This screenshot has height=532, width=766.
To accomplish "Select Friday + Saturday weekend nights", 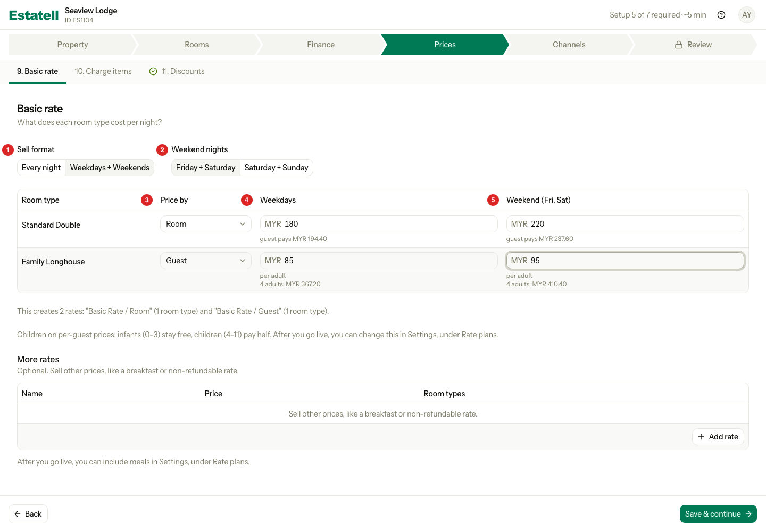I will pyautogui.click(x=206, y=168).
